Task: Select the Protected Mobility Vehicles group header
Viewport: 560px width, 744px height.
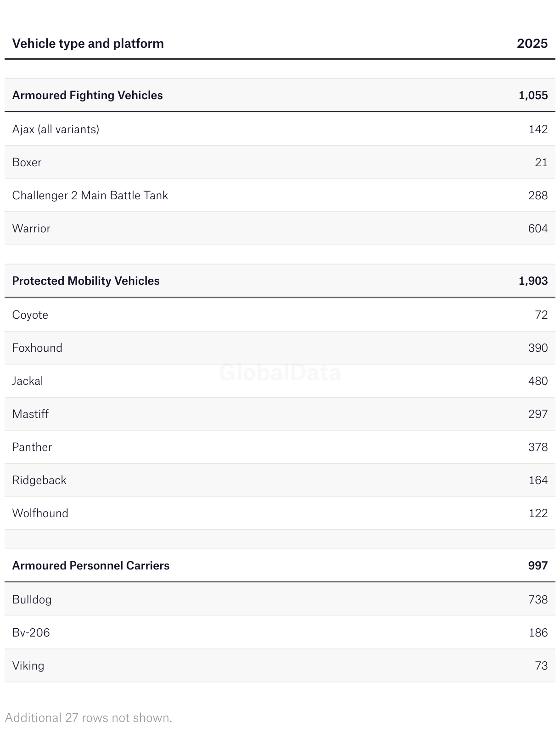Action: pos(86,281)
